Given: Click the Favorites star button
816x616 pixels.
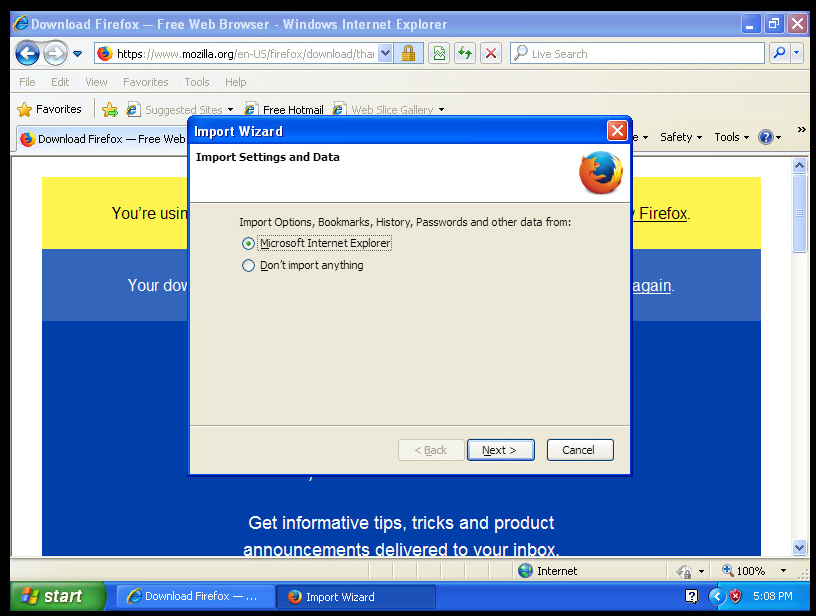Looking at the screenshot, I should 49,109.
